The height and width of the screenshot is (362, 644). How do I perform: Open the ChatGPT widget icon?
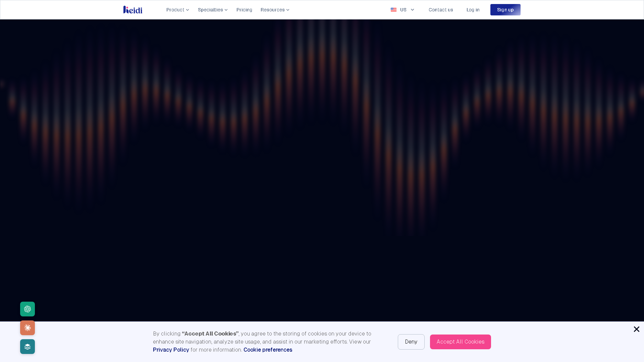[27, 309]
